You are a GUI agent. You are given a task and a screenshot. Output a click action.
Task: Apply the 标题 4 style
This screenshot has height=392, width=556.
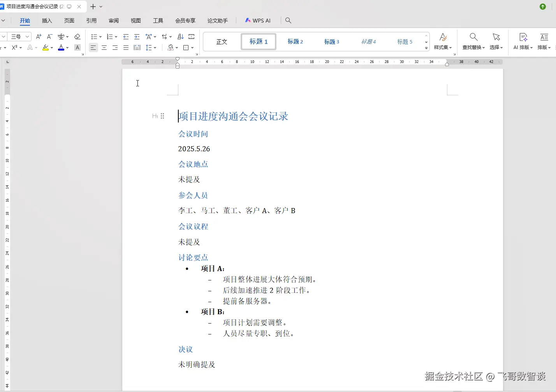point(369,42)
